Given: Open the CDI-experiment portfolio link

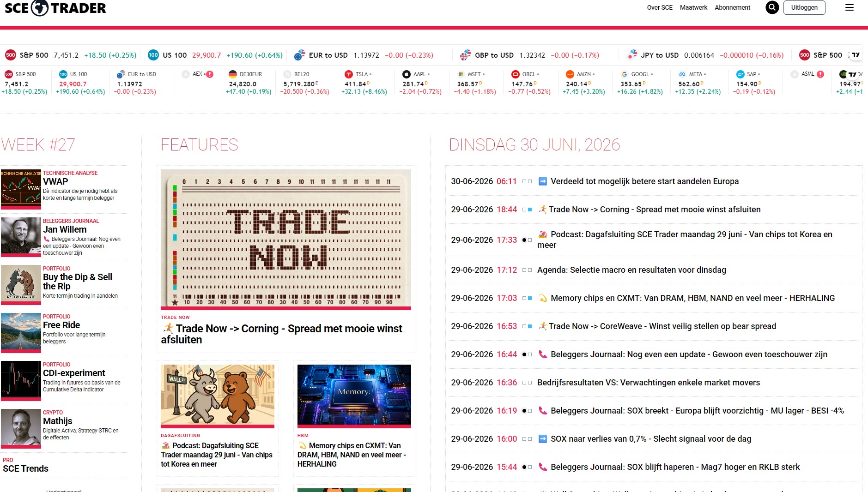Looking at the screenshot, I should (74, 373).
